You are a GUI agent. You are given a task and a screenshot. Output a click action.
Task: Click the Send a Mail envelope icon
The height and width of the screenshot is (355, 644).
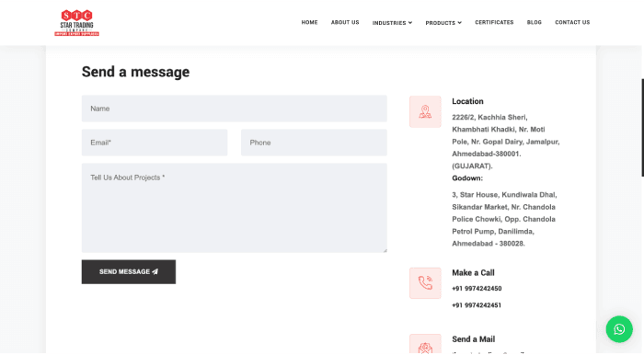(x=425, y=344)
